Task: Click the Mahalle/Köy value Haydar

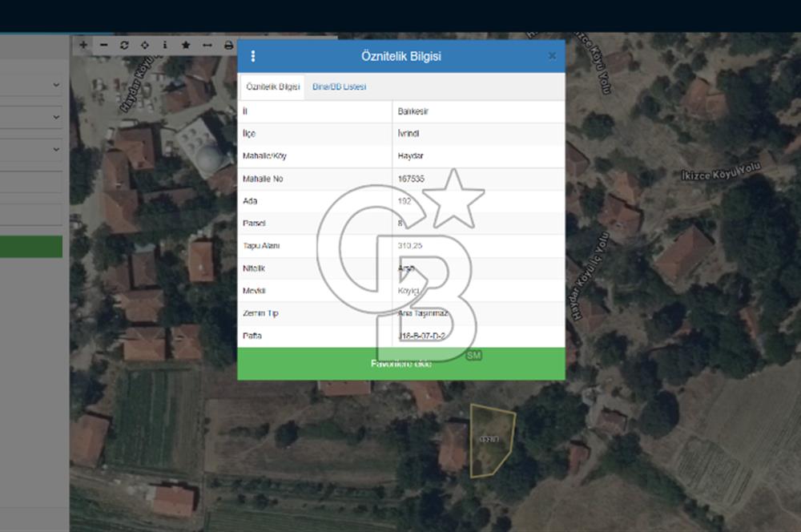Action: (x=410, y=156)
